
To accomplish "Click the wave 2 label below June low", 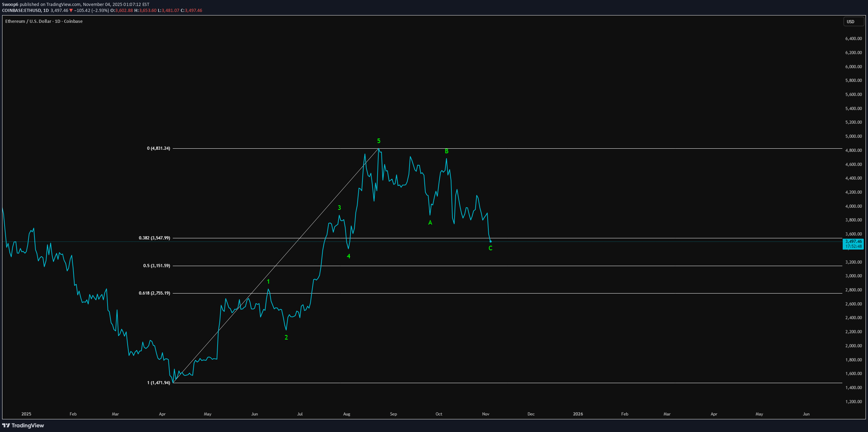I will (x=286, y=337).
